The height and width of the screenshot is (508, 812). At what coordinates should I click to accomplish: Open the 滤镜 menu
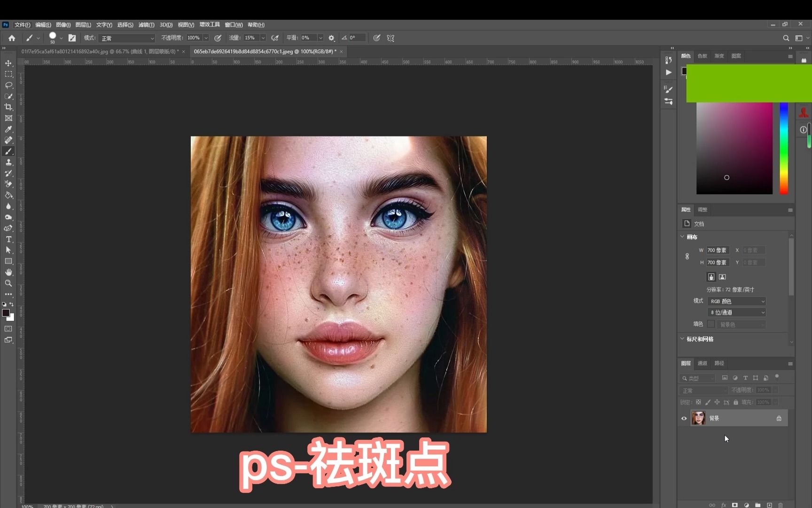(x=146, y=24)
